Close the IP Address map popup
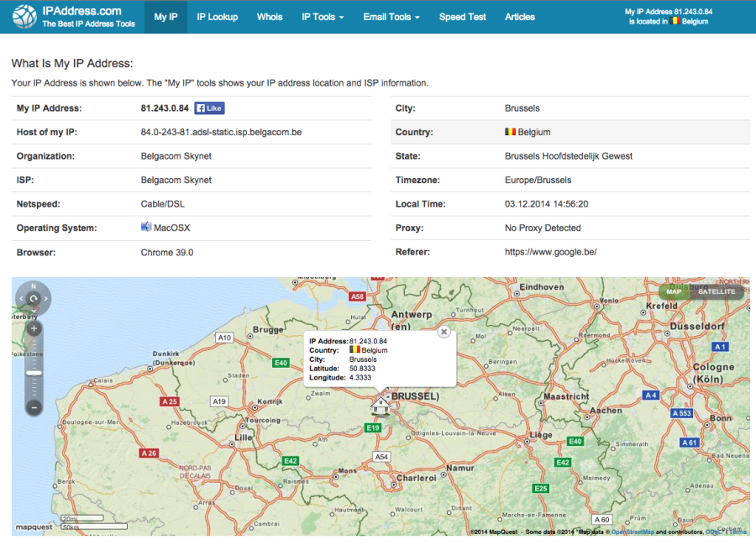Viewport: 756px width, 545px height. [444, 332]
